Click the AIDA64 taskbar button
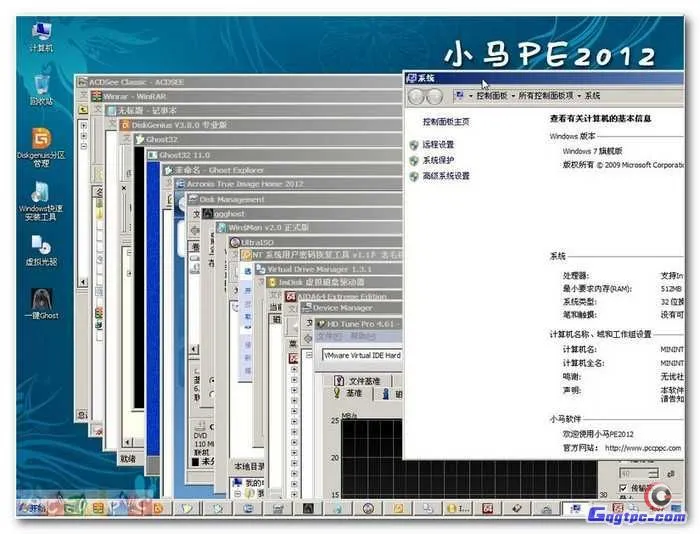Screen dimensions: 700x534 (488, 508)
